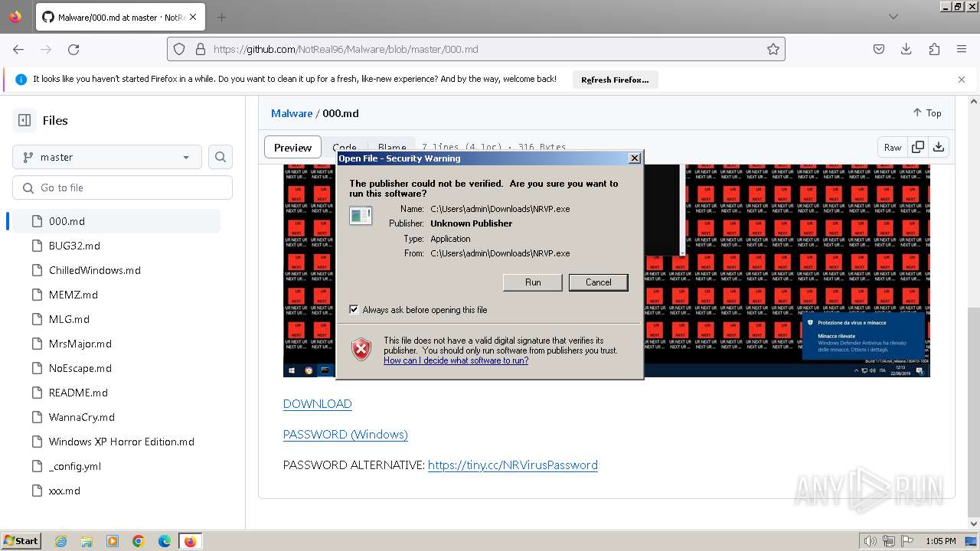Image resolution: width=980 pixels, height=551 pixels.
Task: Open Internet Explorer from the taskbar
Action: (x=60, y=541)
